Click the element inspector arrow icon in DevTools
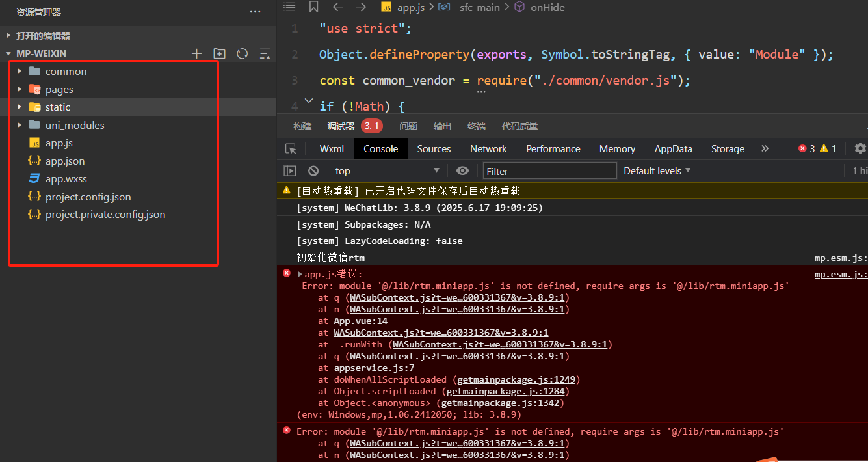Screen dimensions: 868x462 (291, 149)
